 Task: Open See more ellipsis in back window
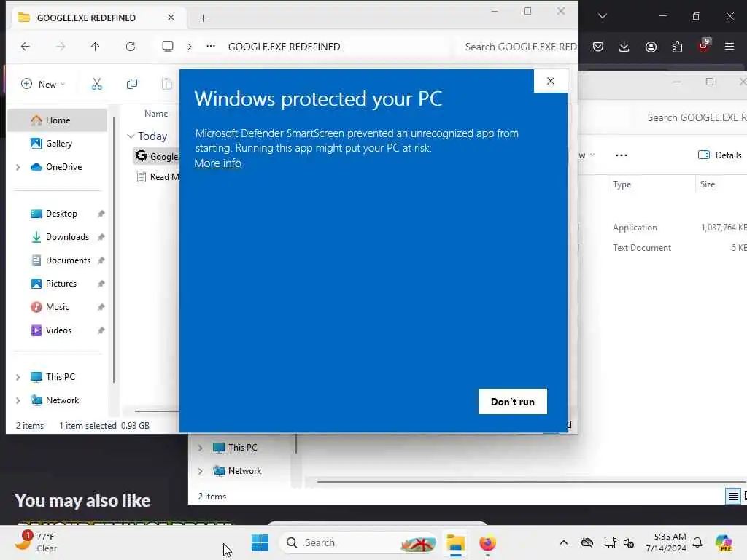point(622,155)
